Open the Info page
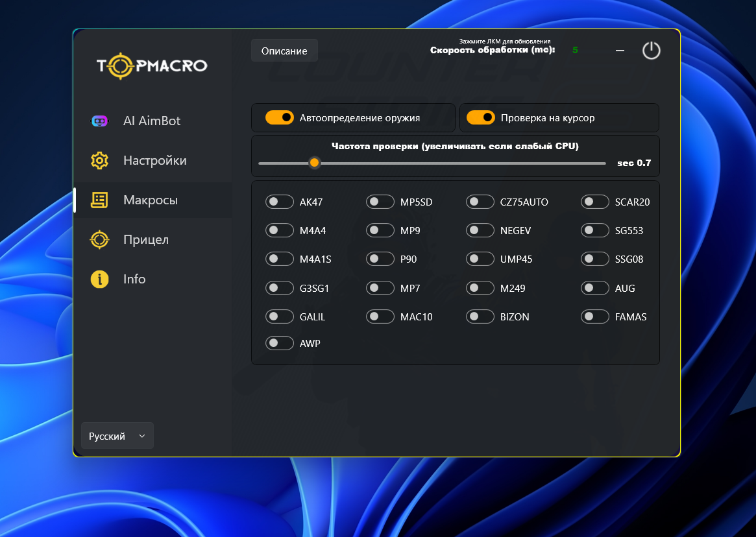This screenshot has height=537, width=756. point(153,279)
